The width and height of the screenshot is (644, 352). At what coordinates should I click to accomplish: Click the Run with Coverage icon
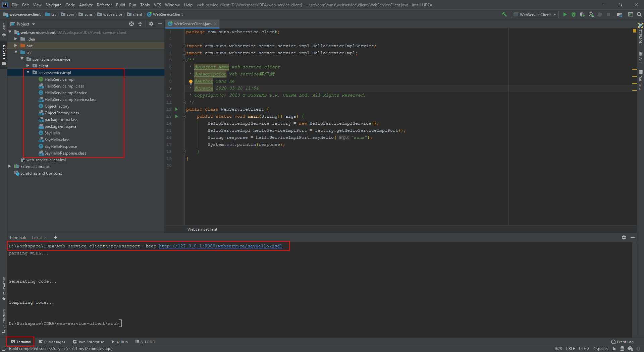click(x=582, y=14)
